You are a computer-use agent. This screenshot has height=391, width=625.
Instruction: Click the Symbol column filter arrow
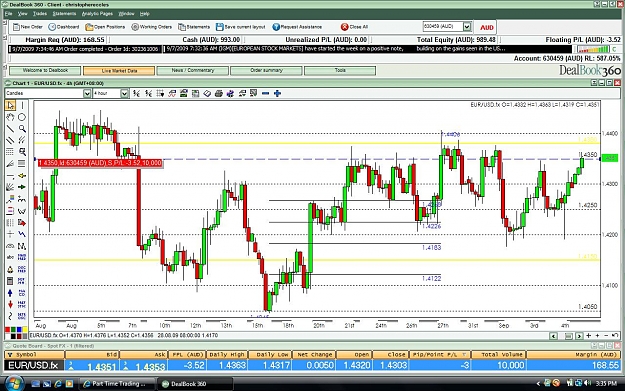(x=10, y=354)
